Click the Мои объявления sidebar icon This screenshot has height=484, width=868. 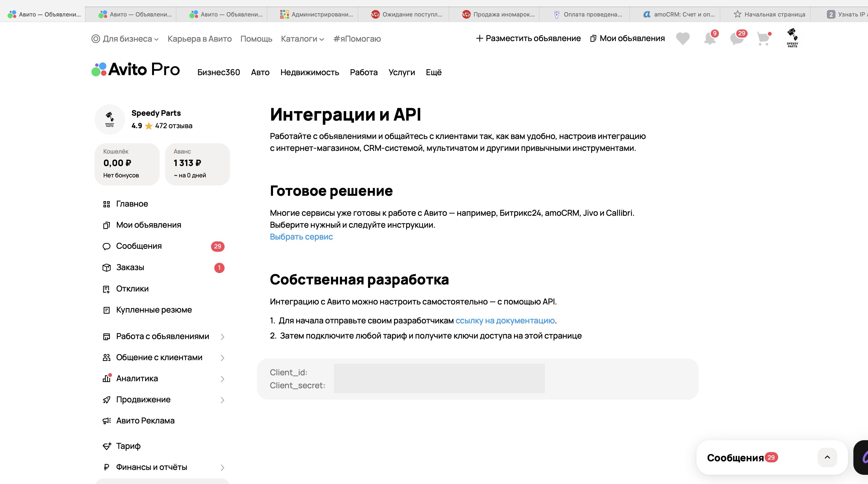click(x=107, y=225)
